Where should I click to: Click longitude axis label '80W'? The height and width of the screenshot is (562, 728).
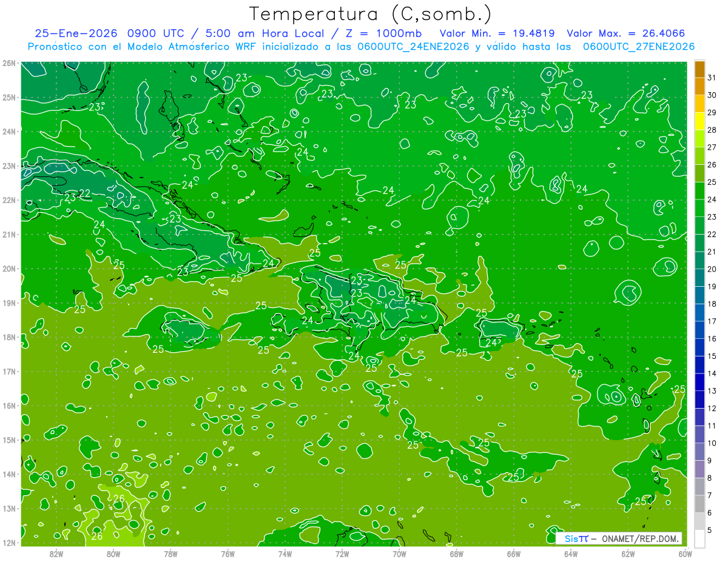[x=113, y=554]
